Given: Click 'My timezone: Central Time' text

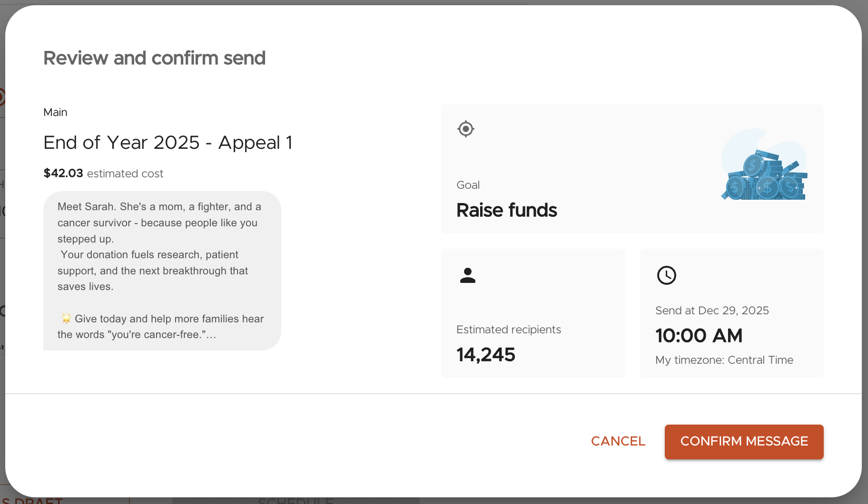Looking at the screenshot, I should coord(724,360).
